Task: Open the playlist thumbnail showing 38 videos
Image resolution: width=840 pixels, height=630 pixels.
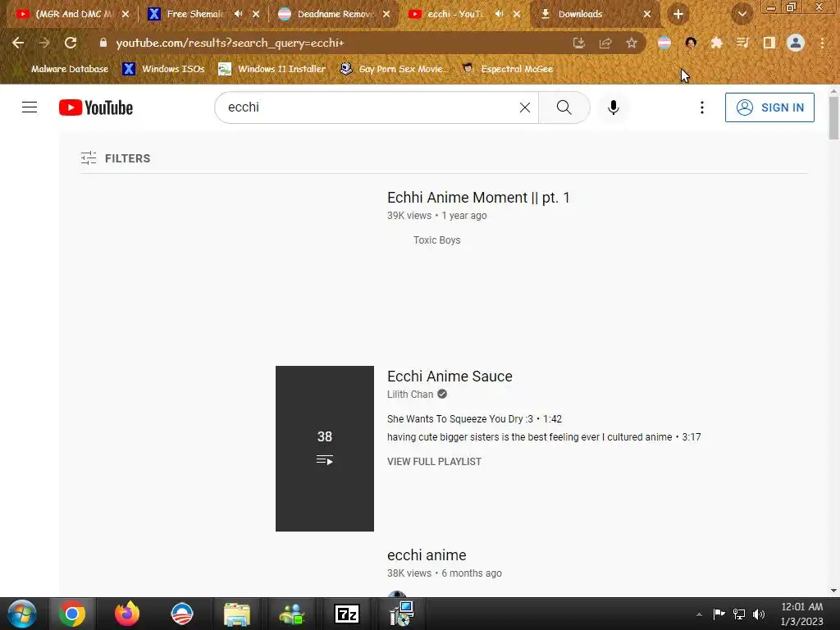Action: point(325,449)
